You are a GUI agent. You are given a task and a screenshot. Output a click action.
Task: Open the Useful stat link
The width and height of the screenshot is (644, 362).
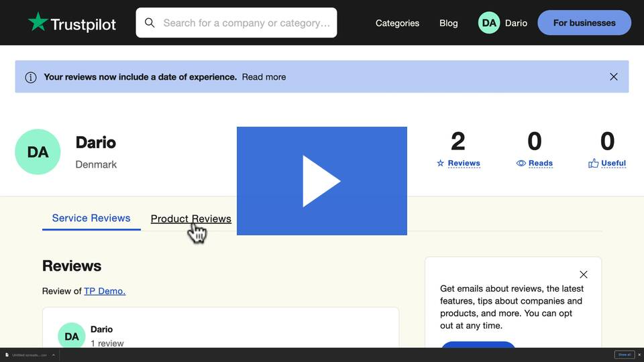coord(613,164)
